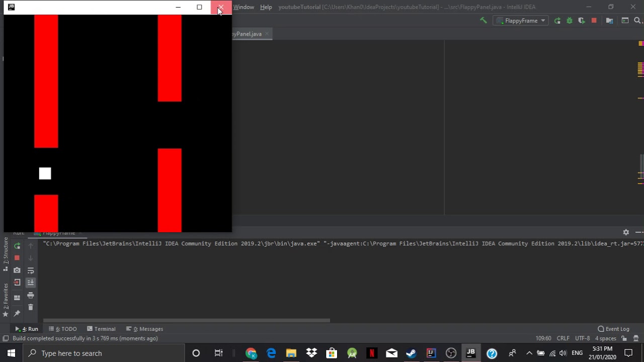Stop process using Run panel red square

[x=17, y=258]
